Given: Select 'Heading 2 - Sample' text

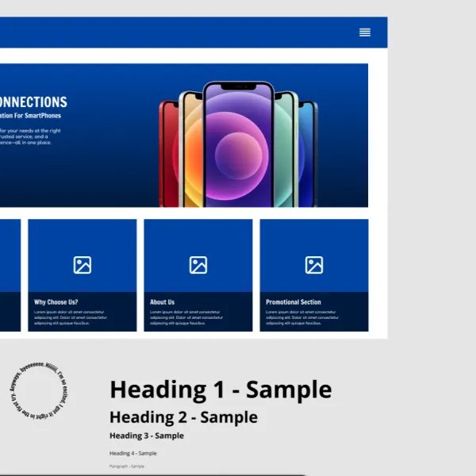Looking at the screenshot, I should [184, 417].
